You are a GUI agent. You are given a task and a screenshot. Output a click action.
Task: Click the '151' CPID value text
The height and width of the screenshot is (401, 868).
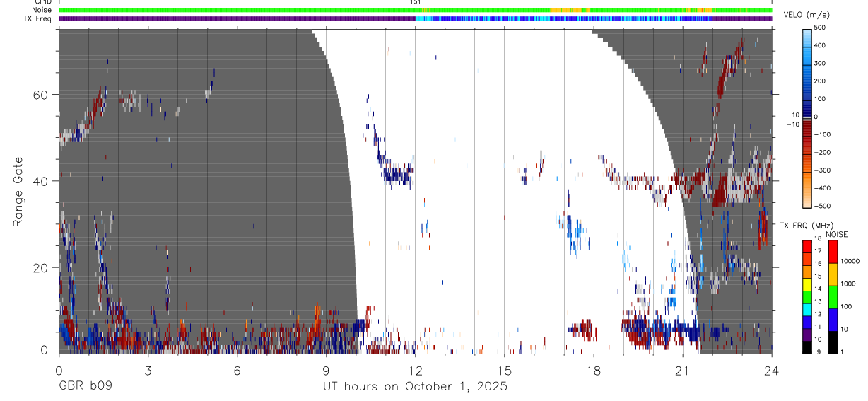[x=416, y=2]
